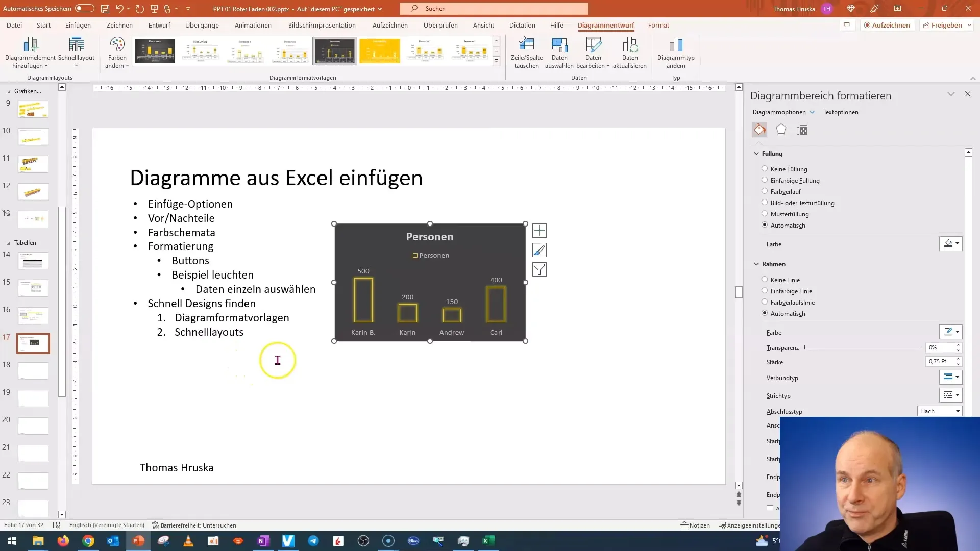Open the Diagrammentwurf ribbon tab

pyautogui.click(x=605, y=25)
